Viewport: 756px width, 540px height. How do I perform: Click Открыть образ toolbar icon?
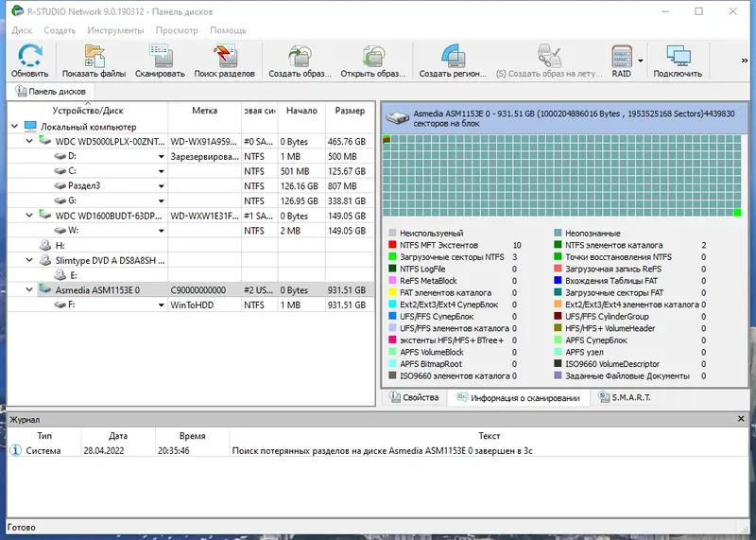(x=373, y=56)
